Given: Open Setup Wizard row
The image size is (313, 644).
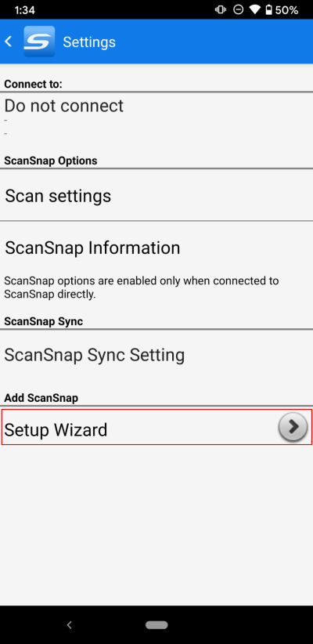Looking at the screenshot, I should 156,427.
